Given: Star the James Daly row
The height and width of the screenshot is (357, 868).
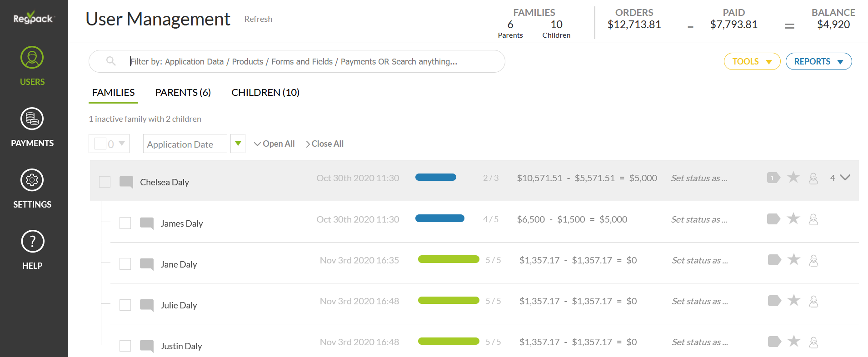Looking at the screenshot, I should [x=793, y=219].
